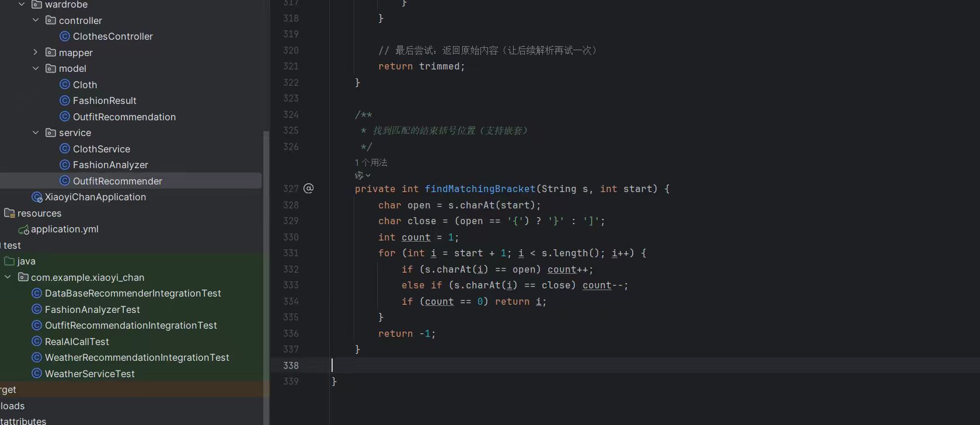Click the class icon next to Cloth
This screenshot has width=980, height=425.
click(65, 85)
